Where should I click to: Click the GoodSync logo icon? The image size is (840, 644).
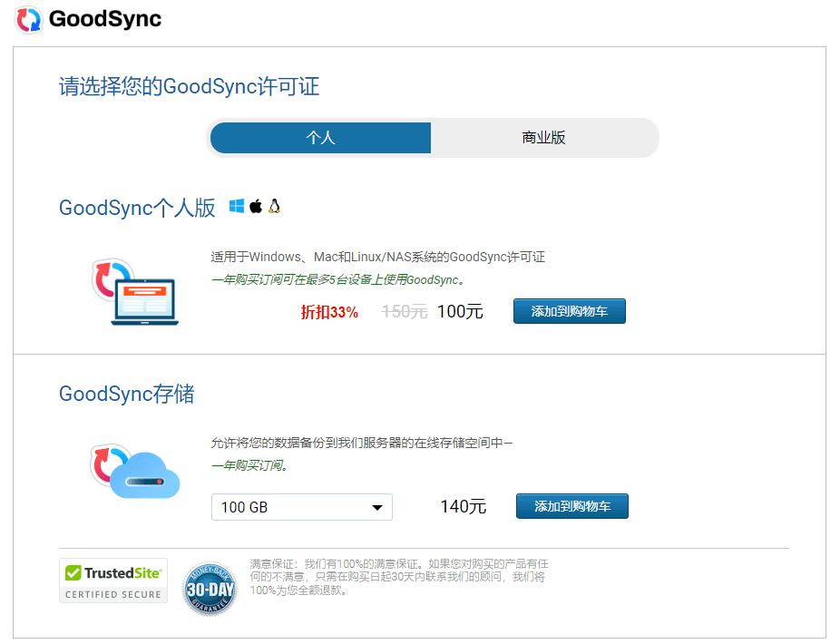[x=28, y=20]
